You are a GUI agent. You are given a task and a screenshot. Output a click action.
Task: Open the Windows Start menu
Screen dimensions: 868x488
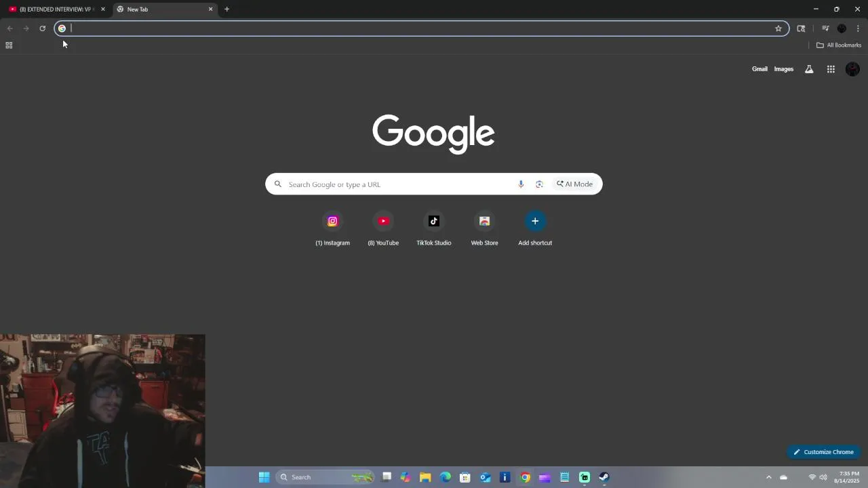pos(264,477)
